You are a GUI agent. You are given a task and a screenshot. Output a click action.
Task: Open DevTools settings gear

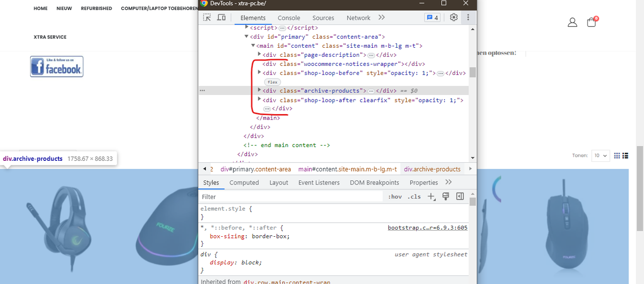tap(454, 18)
